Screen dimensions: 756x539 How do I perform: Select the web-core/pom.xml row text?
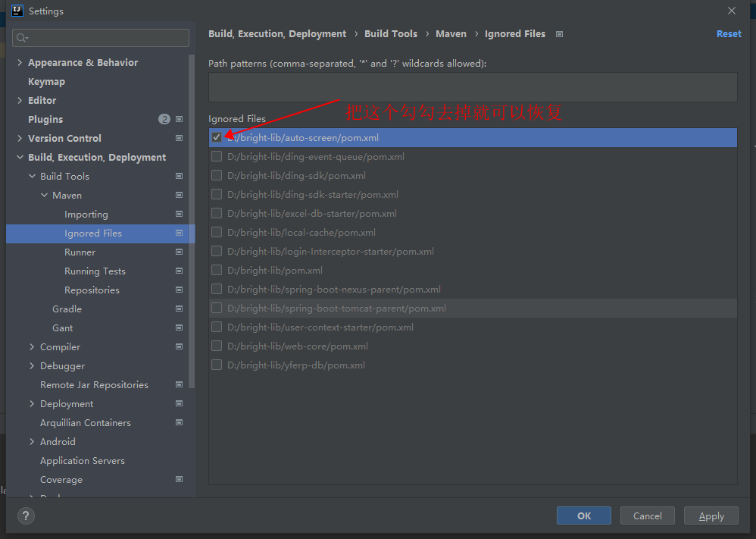pos(298,346)
